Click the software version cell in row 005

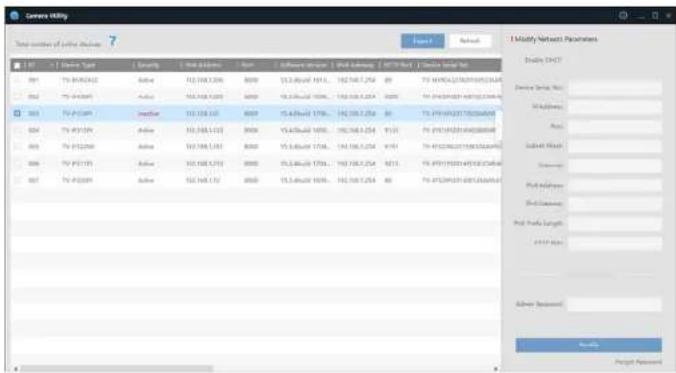pos(305,147)
